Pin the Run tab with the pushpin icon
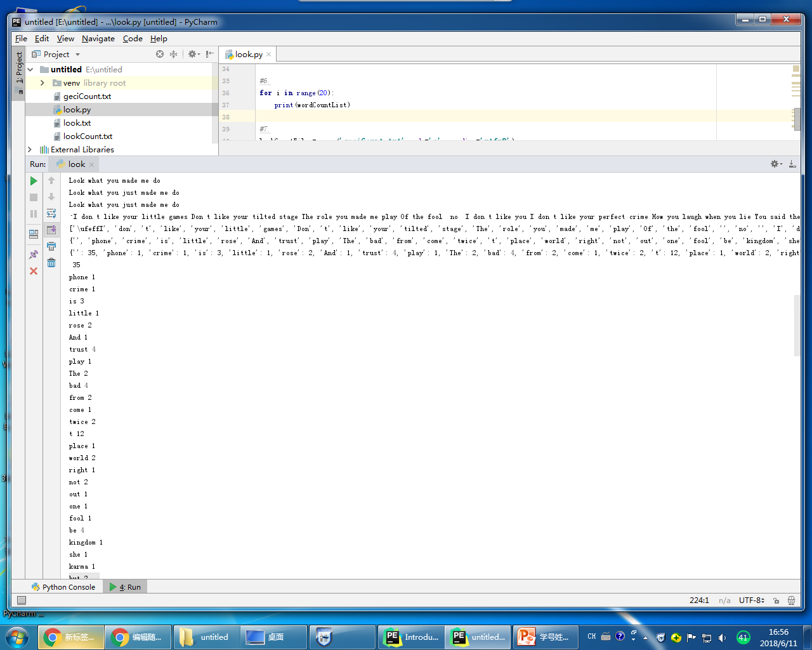This screenshot has width=812, height=650. [34, 255]
